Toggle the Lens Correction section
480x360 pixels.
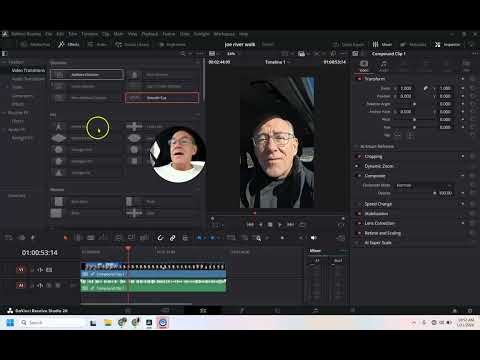tap(359, 223)
